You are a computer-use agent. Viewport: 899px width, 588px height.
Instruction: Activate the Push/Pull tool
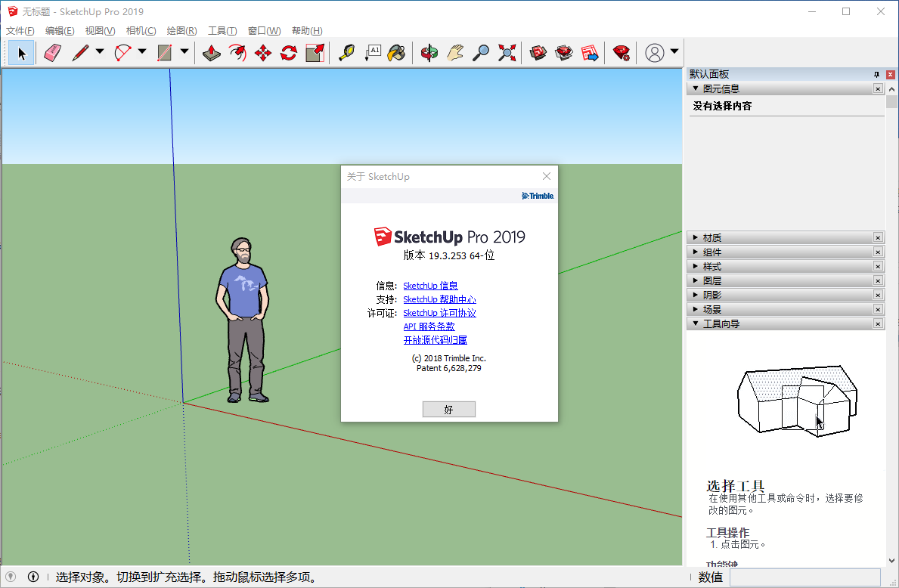pos(212,53)
